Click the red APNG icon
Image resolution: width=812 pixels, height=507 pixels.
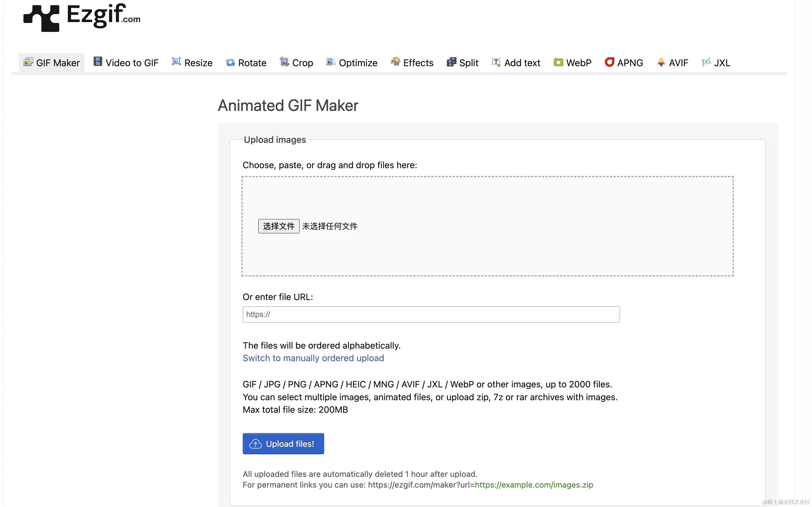coord(609,62)
